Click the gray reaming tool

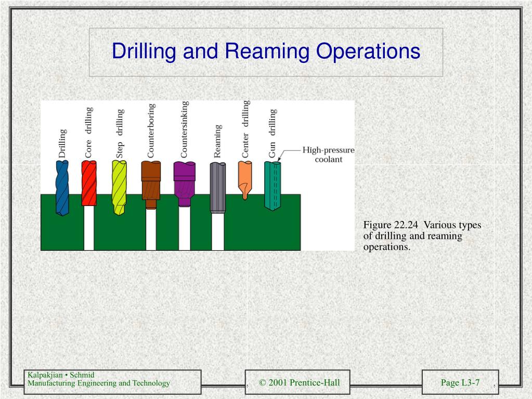[218, 188]
